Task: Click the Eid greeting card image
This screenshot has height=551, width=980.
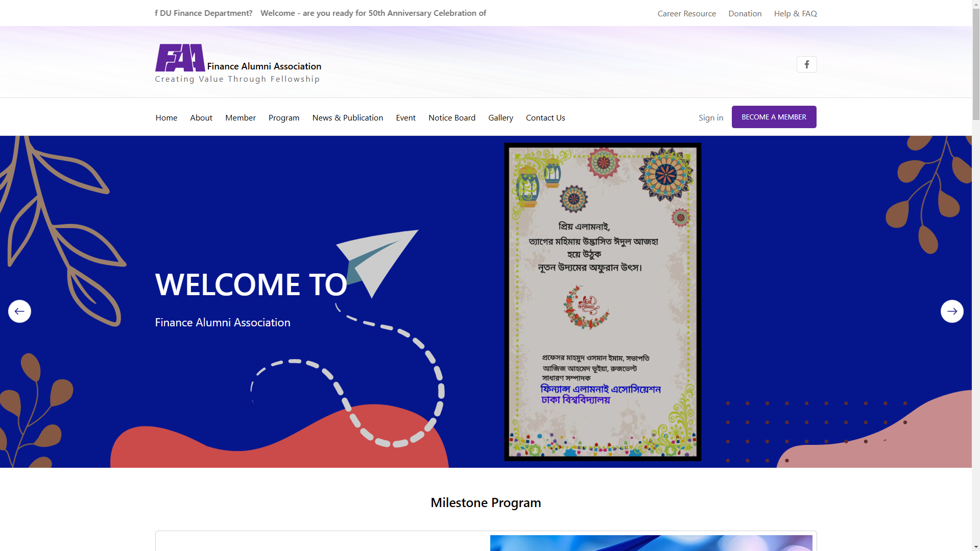Action: (603, 302)
